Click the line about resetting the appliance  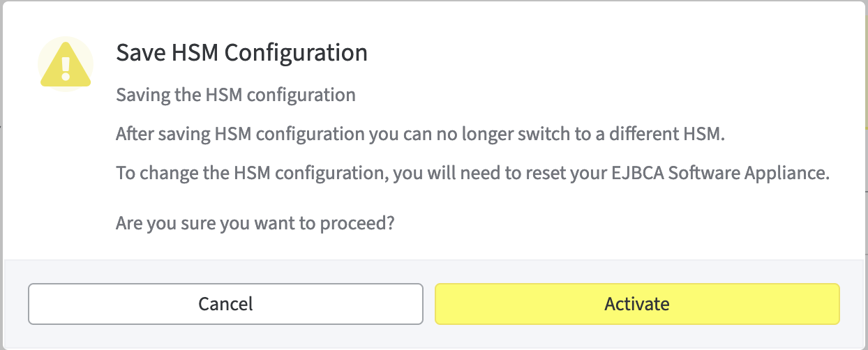click(x=472, y=173)
